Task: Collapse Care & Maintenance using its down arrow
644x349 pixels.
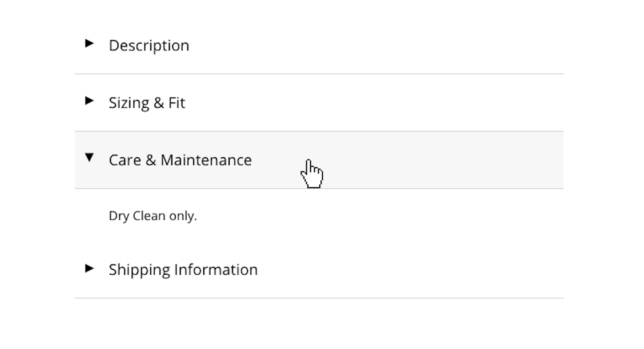Action: (89, 157)
